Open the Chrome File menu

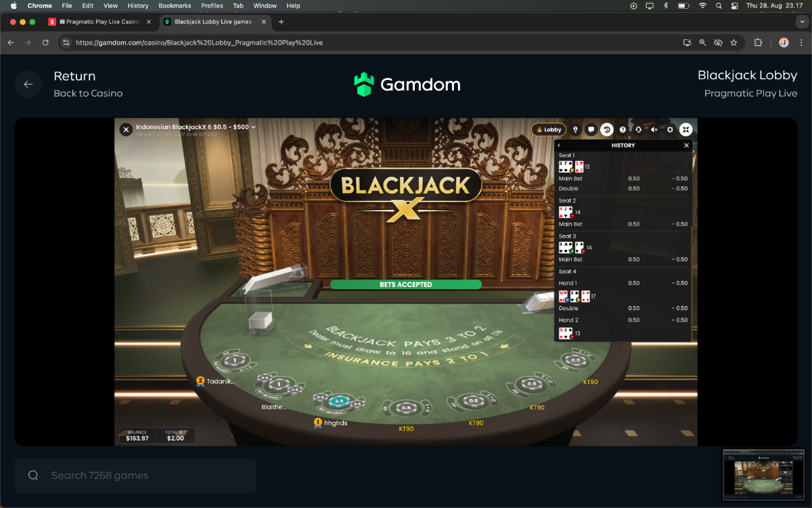point(67,5)
